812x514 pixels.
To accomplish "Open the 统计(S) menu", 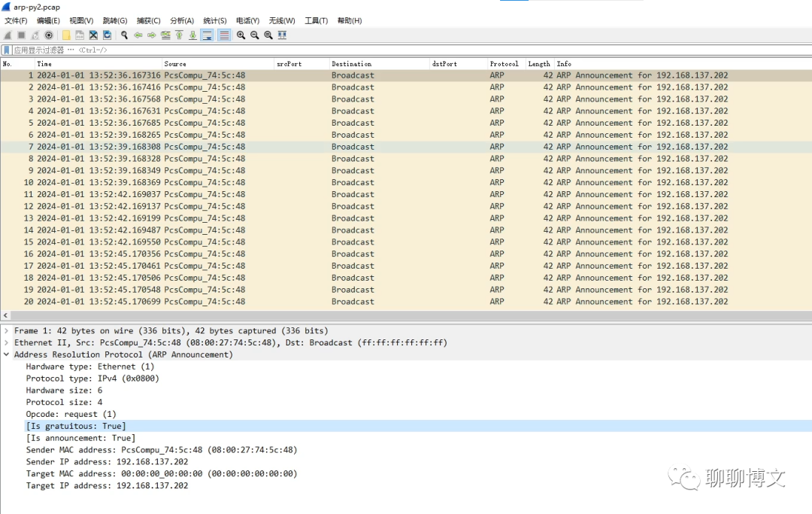I will pyautogui.click(x=215, y=21).
